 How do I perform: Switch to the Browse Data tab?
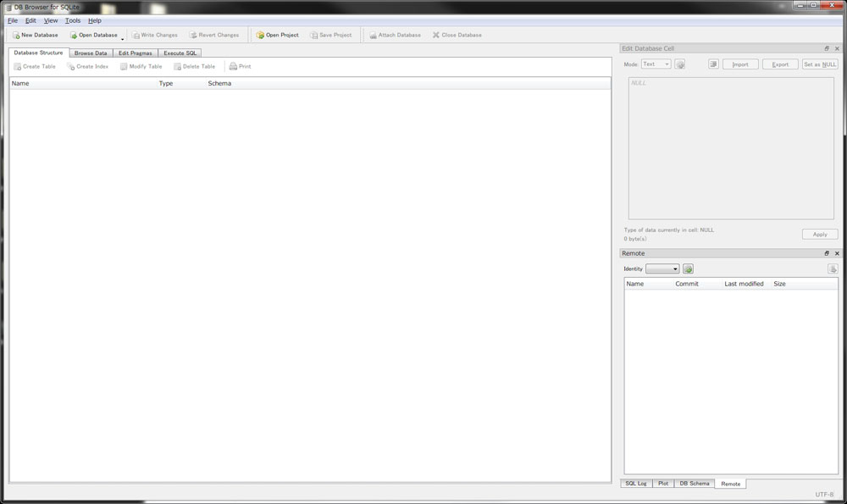tap(91, 53)
